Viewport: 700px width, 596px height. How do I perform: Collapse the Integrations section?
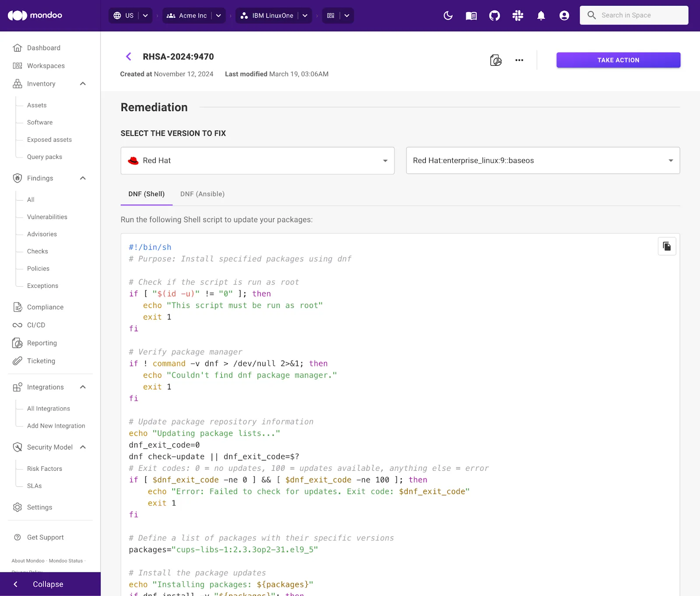pos(83,387)
